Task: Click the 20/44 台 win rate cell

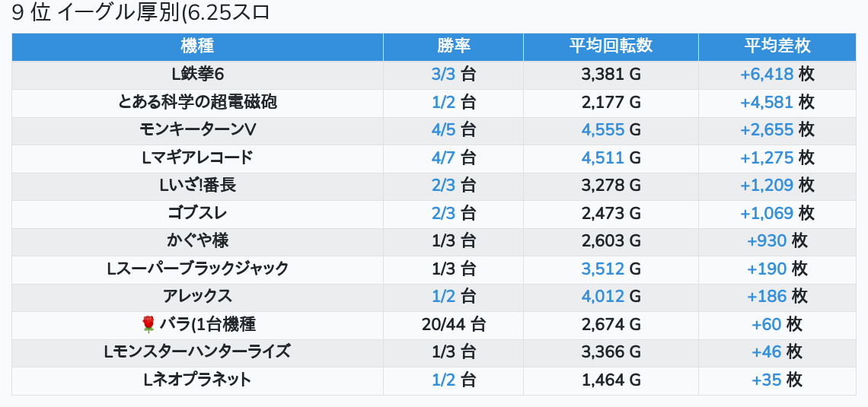Action: (453, 325)
